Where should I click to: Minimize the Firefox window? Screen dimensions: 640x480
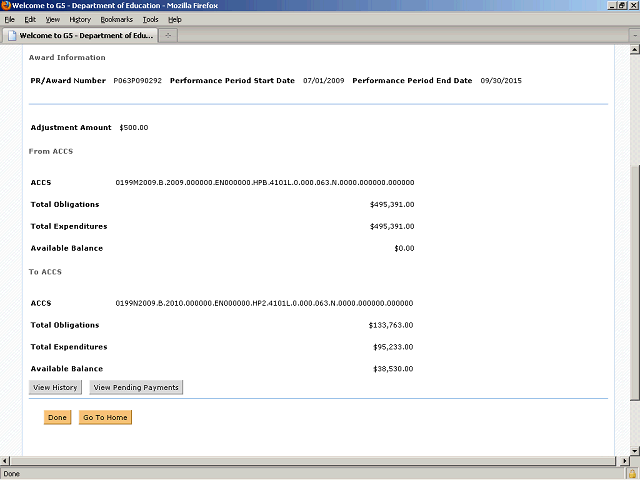point(612,5)
